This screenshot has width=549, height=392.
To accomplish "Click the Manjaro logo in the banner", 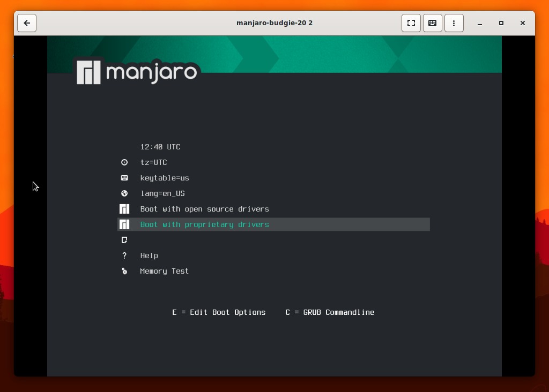I will pyautogui.click(x=137, y=72).
